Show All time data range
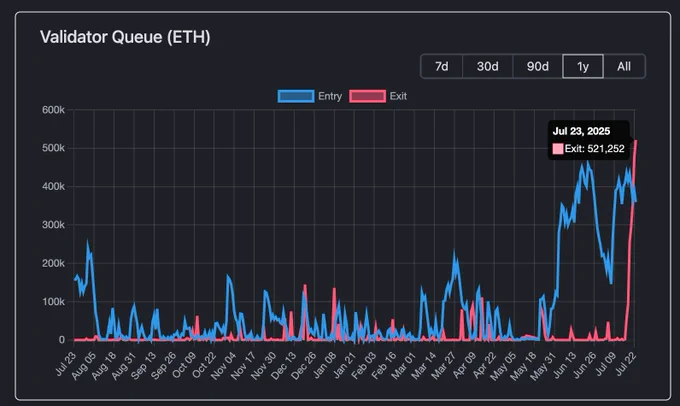The image size is (680, 406). (624, 66)
